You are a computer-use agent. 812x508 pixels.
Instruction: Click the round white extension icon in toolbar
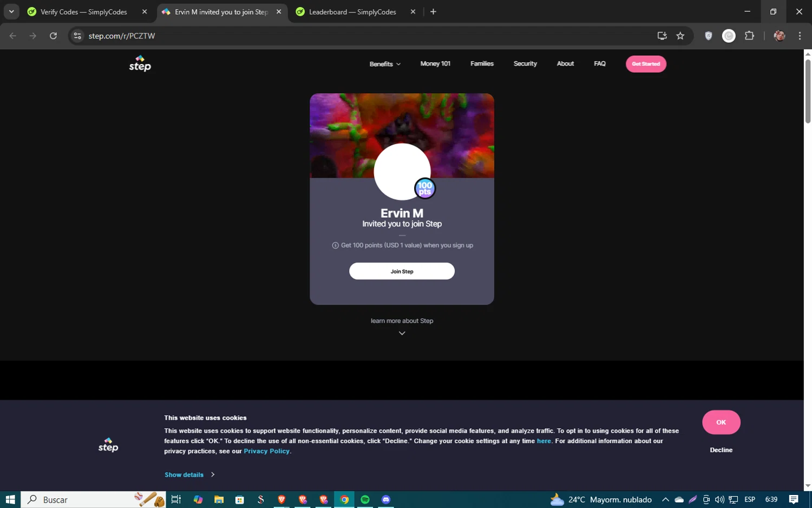729,36
